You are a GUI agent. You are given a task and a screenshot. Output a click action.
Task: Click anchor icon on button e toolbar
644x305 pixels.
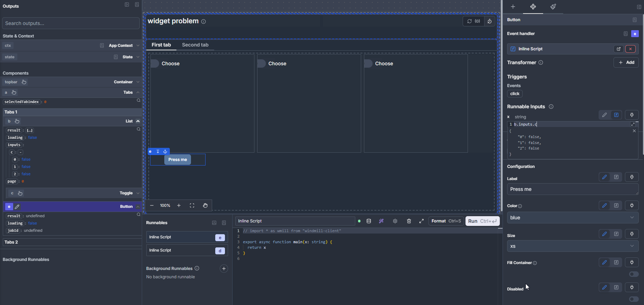click(165, 152)
